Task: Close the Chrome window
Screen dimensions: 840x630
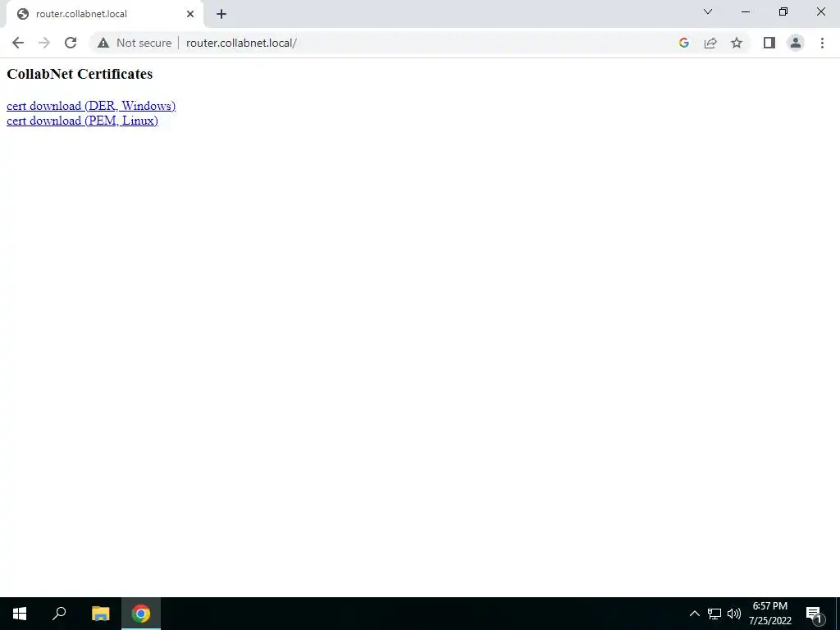Action: pos(820,11)
